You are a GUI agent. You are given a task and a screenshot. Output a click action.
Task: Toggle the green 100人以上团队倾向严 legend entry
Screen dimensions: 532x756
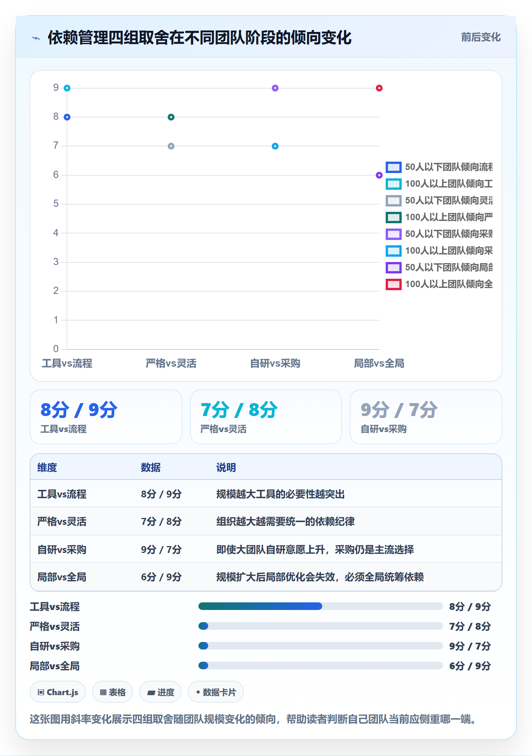[x=439, y=217]
